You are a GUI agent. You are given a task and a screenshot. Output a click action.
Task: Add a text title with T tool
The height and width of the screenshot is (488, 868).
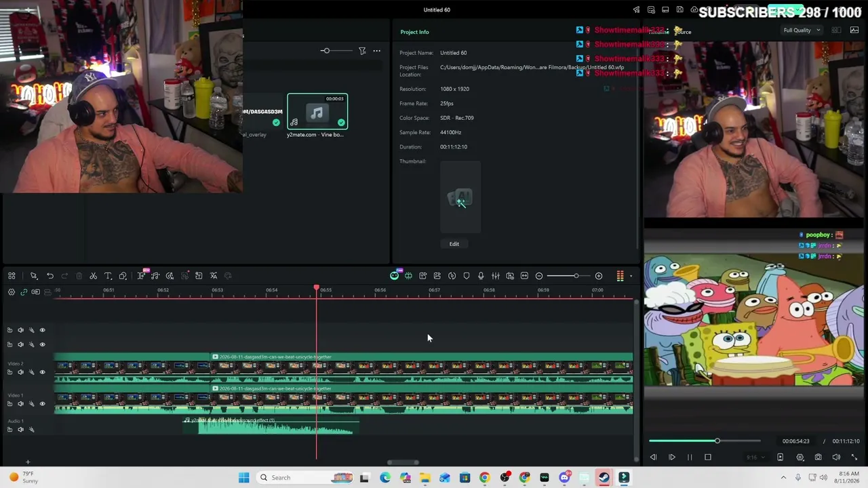point(108,276)
